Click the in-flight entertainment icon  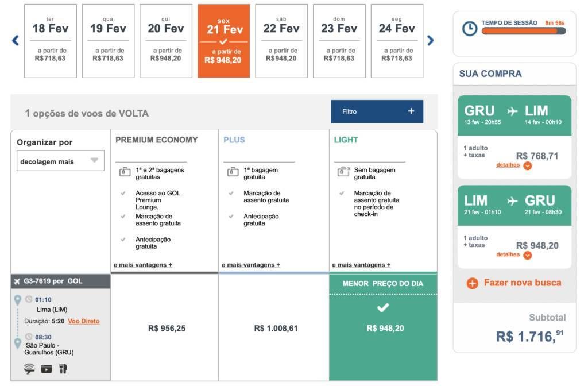coord(47,369)
